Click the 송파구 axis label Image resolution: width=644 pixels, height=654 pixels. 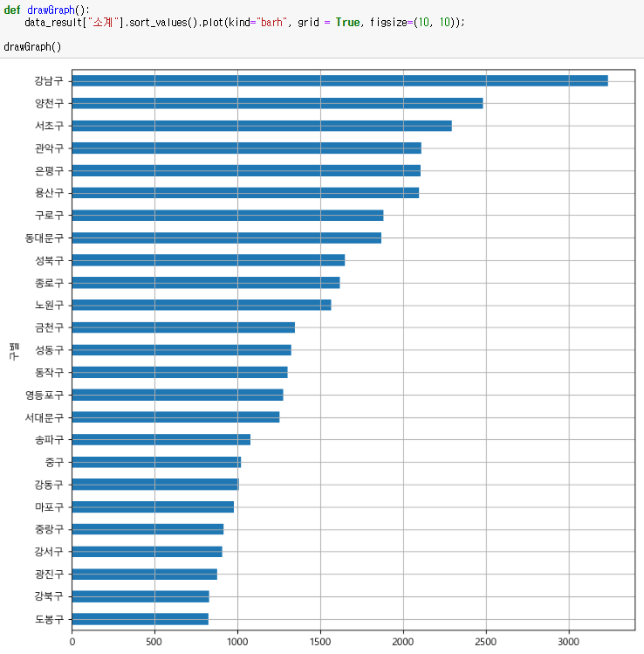[x=49, y=439]
